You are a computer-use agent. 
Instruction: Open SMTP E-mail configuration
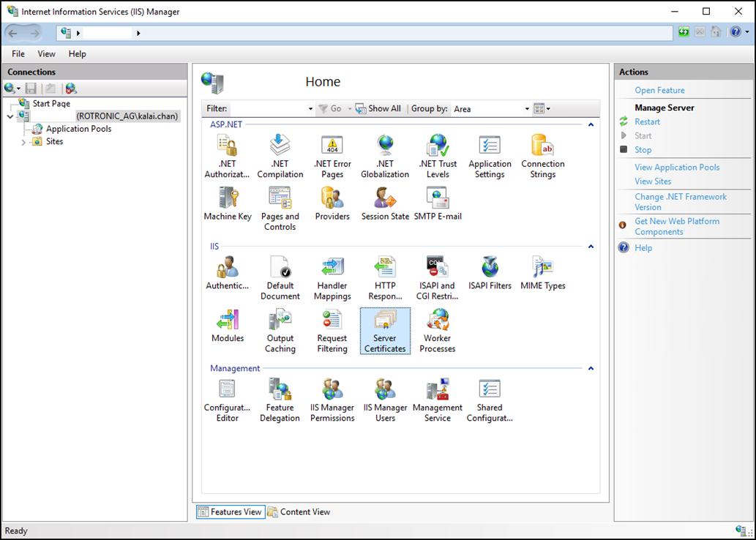coord(438,204)
